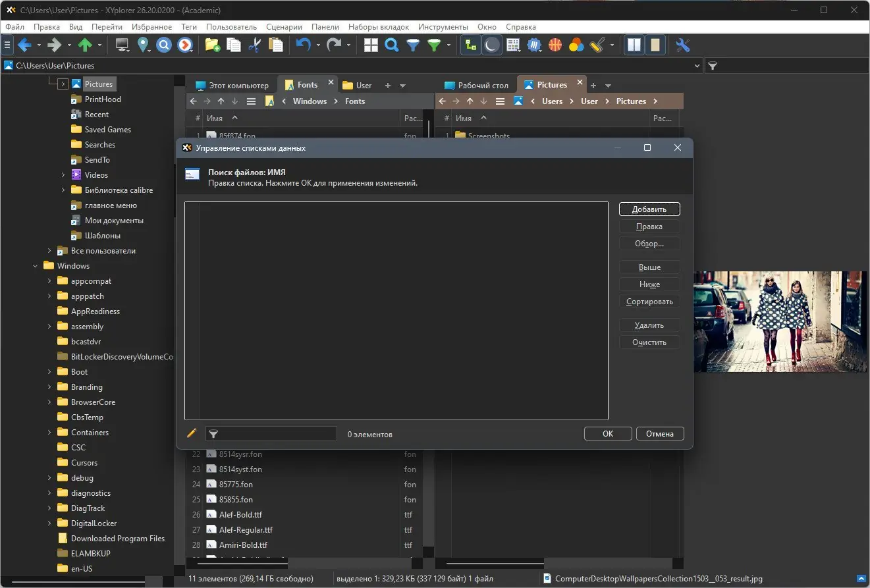
Task: Switch to the User tab in left pane
Action: click(x=357, y=85)
